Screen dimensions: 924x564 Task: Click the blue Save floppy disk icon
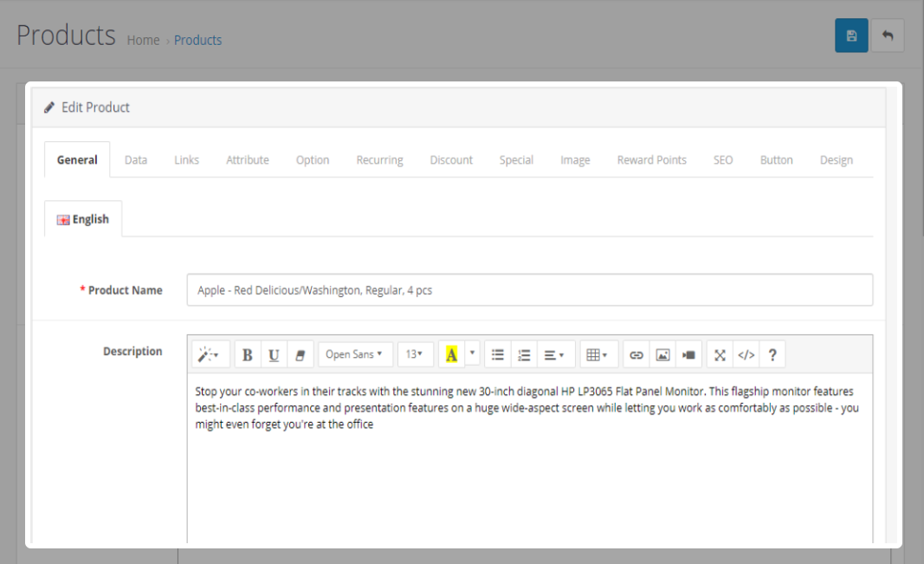point(851,36)
